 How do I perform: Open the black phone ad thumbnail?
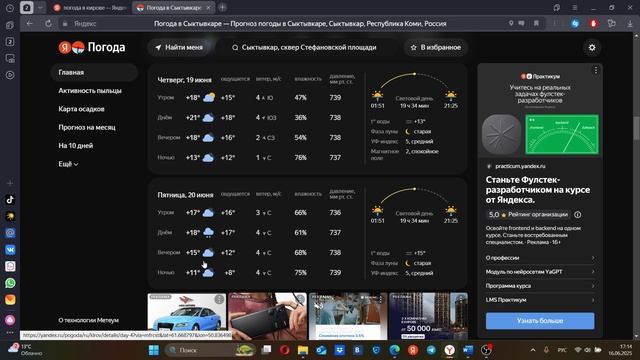(267, 316)
